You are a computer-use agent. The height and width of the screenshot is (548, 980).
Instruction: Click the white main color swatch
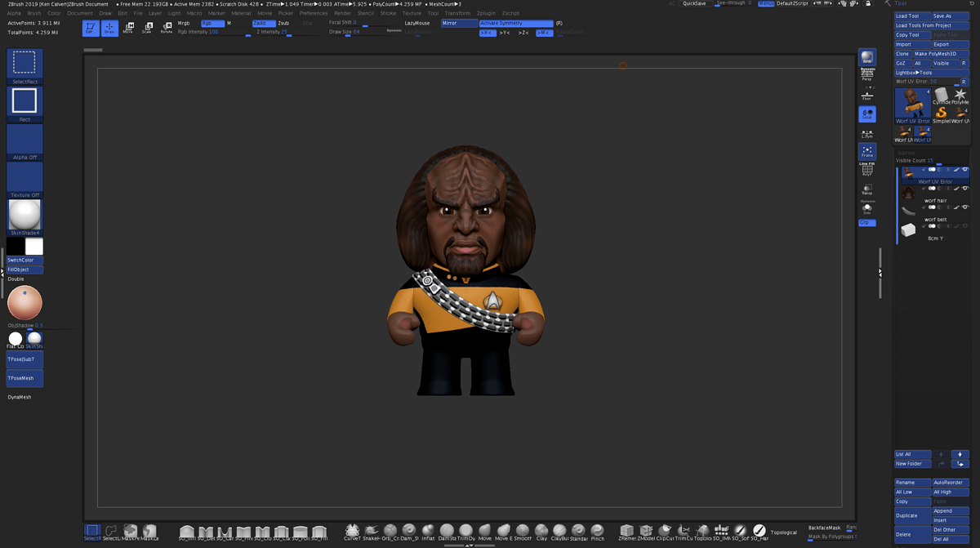34,247
